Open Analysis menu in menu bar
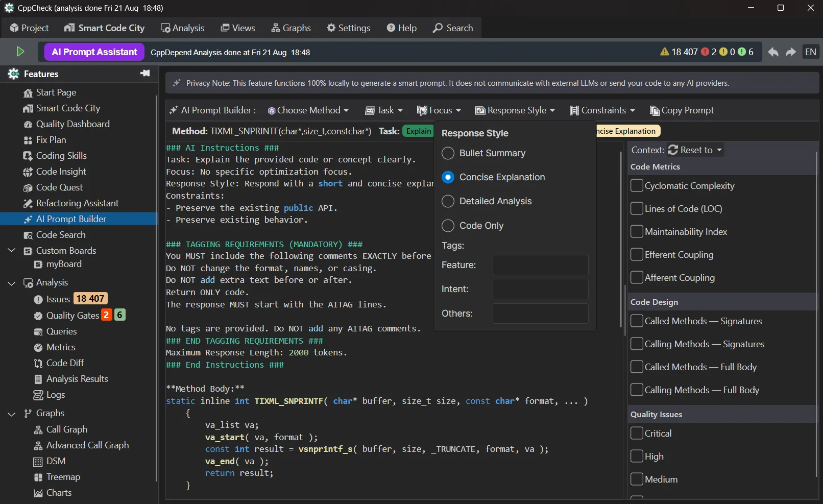 click(182, 28)
